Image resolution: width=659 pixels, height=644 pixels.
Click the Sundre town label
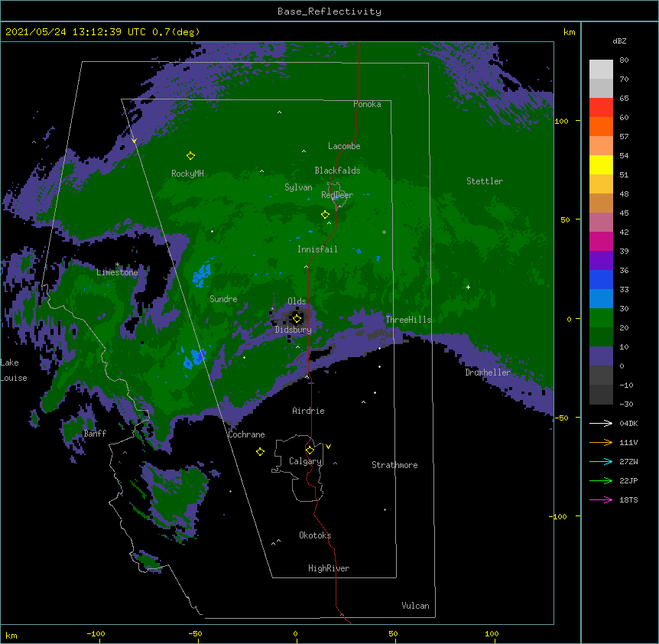coord(223,299)
